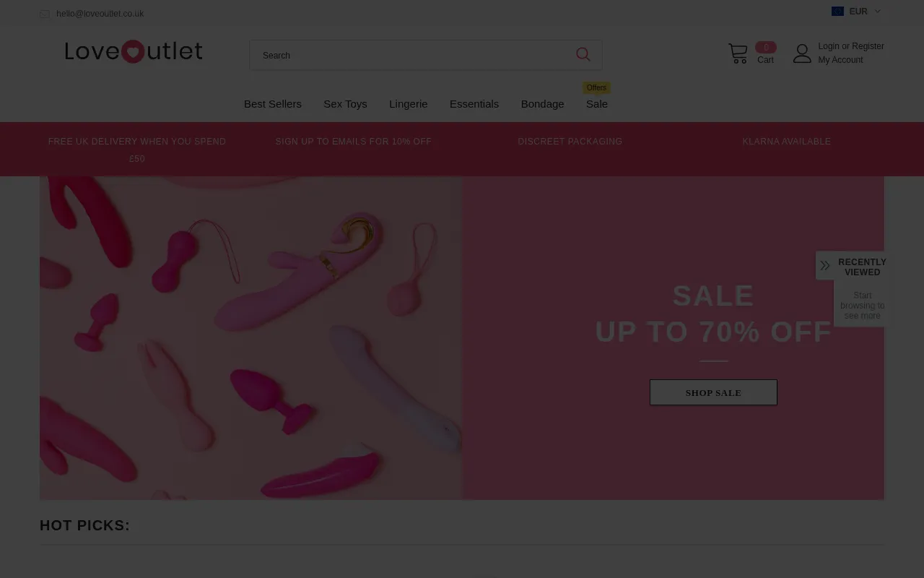
Task: Go to the Bondage category
Action: click(542, 104)
